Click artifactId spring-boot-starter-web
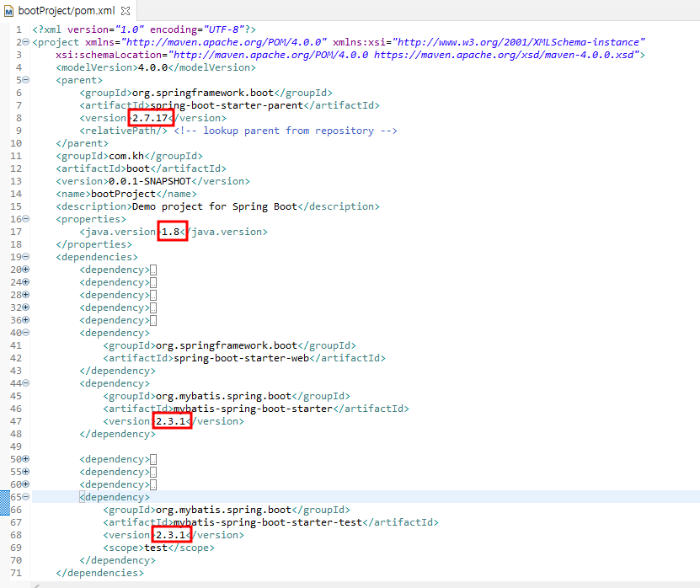 pyautogui.click(x=242, y=358)
